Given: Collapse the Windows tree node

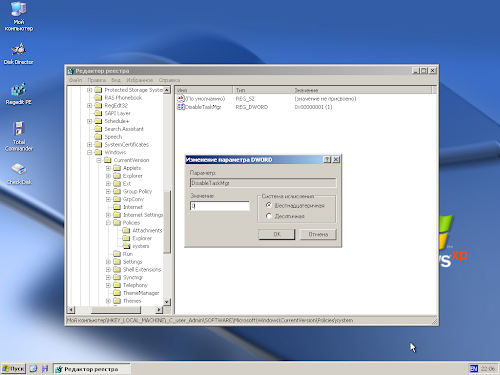Looking at the screenshot, I should [89, 152].
